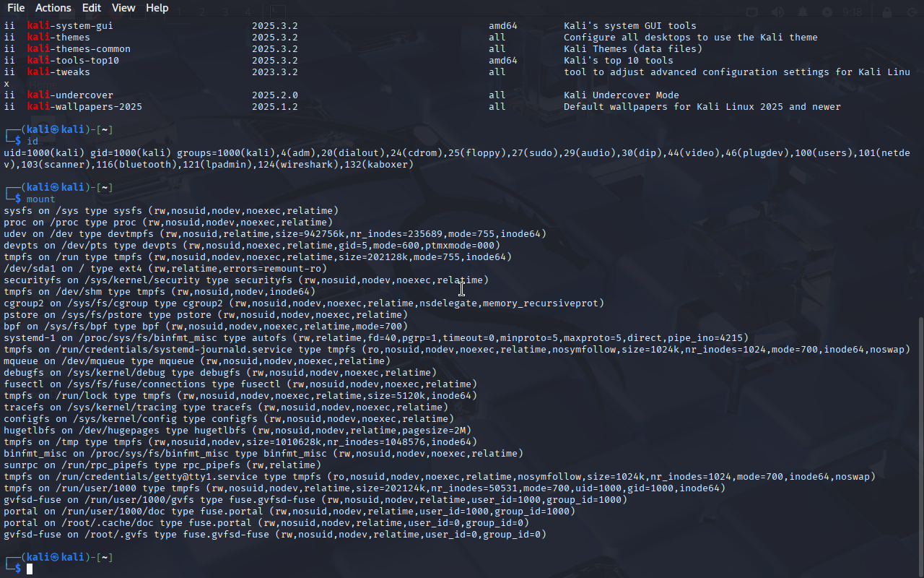Open the Edit menu
Viewport: 924px width, 578px height.
pos(92,8)
